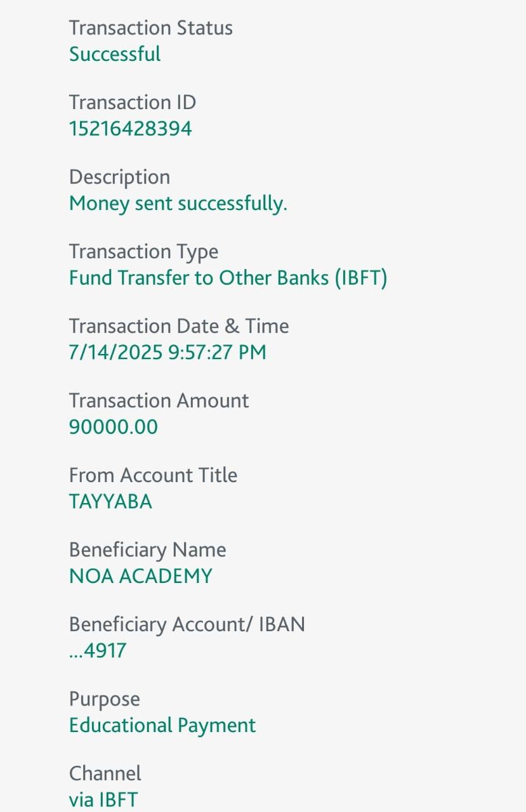This screenshot has width=526, height=812.
Task: Select transaction ID number 15216428394
Action: 130,129
